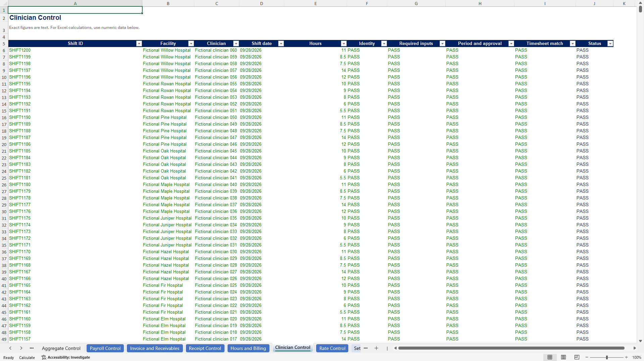Click the next sheet navigation arrow
This screenshot has height=361, width=644.
coord(21,348)
